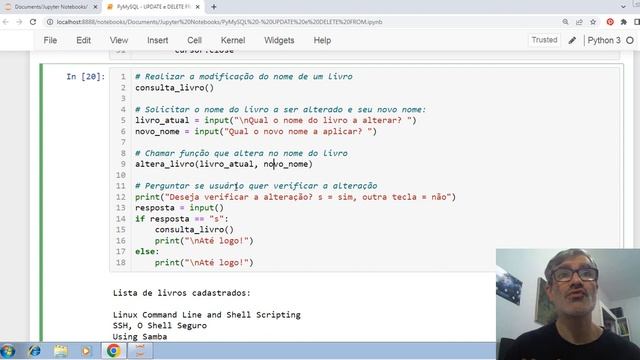Click output text 'Lista de livros cadastrados:'

[x=182, y=293]
